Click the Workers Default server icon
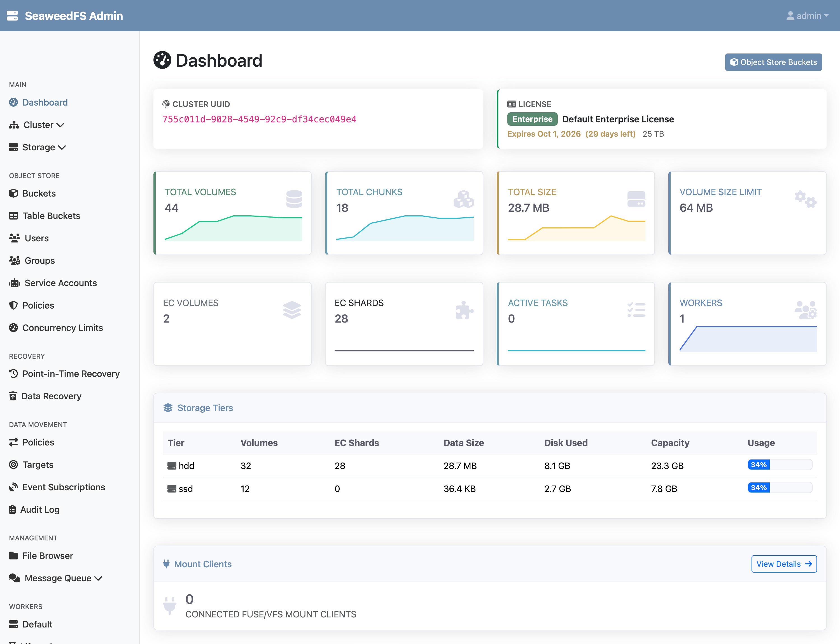Image resolution: width=840 pixels, height=644 pixels. [x=13, y=624]
